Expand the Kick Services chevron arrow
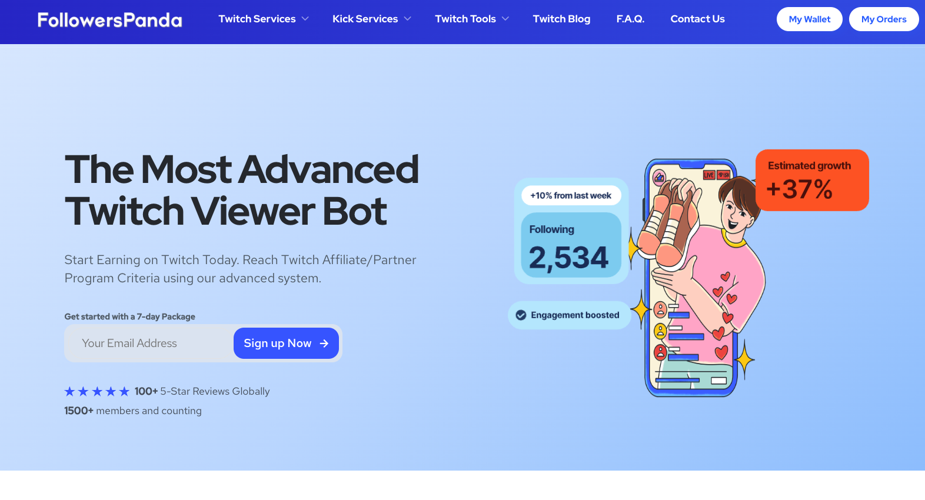This screenshot has width=925, height=500. tap(407, 19)
